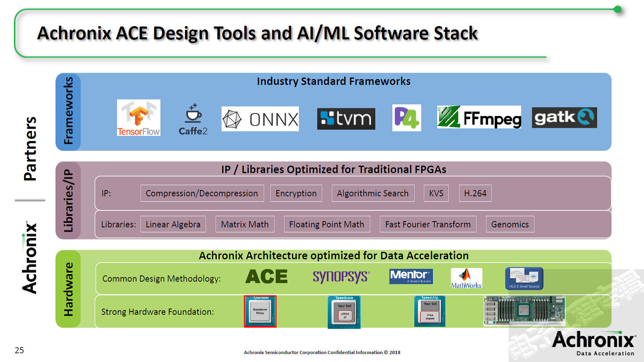Image resolution: width=644 pixels, height=362 pixels.
Task: Select the H.264 IP box
Action: point(475,193)
